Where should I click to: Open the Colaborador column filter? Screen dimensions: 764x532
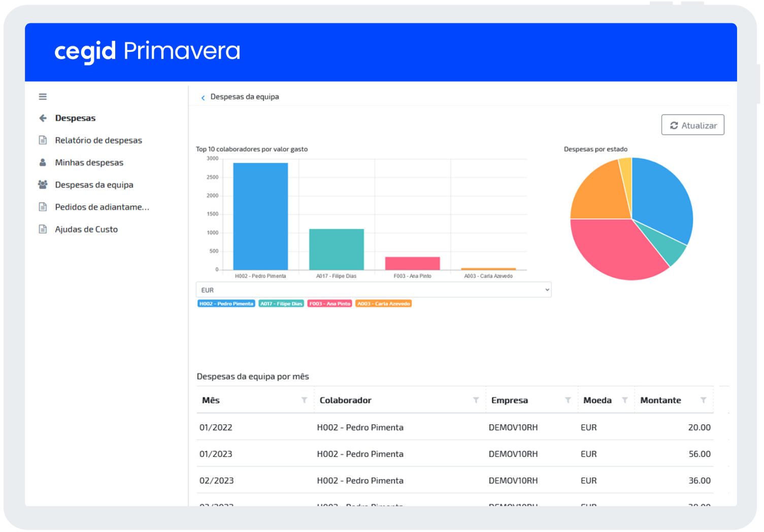tap(476, 400)
